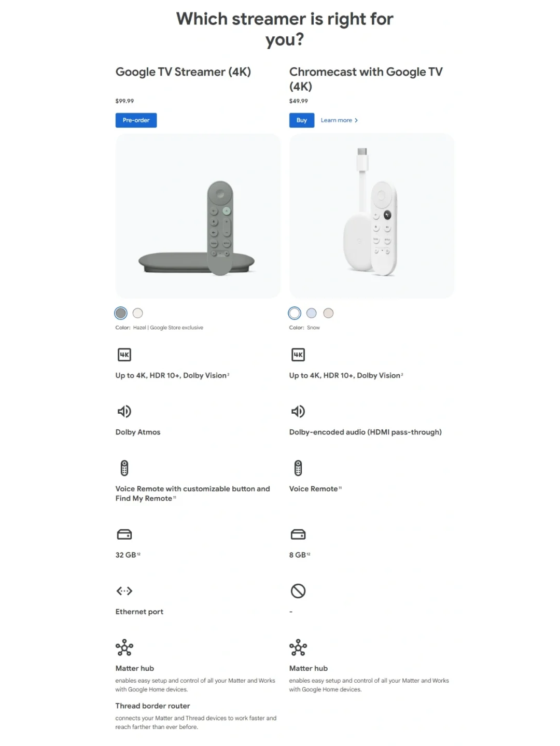Choose the Snow color swatch for Chromecast
The image size is (560, 746).
(x=295, y=313)
